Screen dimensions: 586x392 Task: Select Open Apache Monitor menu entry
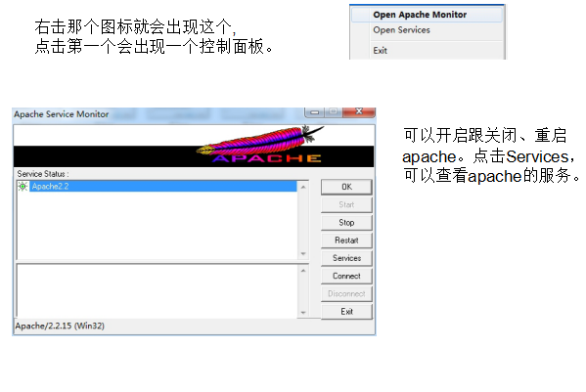(427, 15)
